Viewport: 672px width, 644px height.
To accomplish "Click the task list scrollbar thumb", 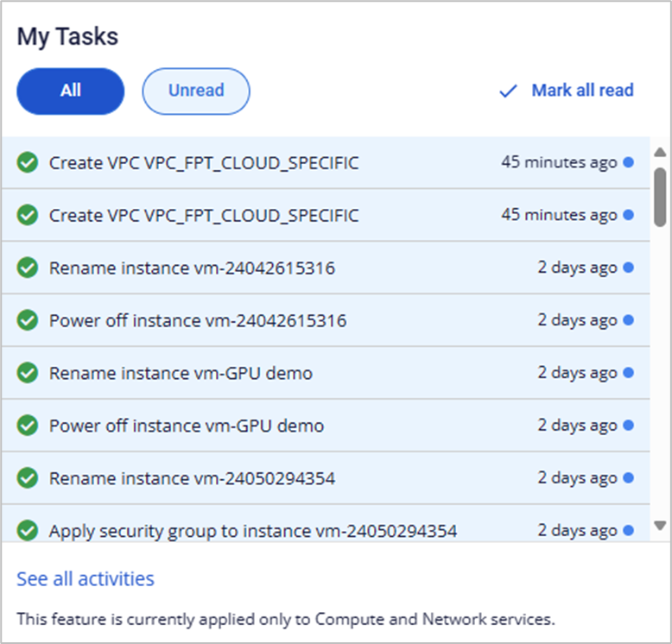I will pos(660,196).
